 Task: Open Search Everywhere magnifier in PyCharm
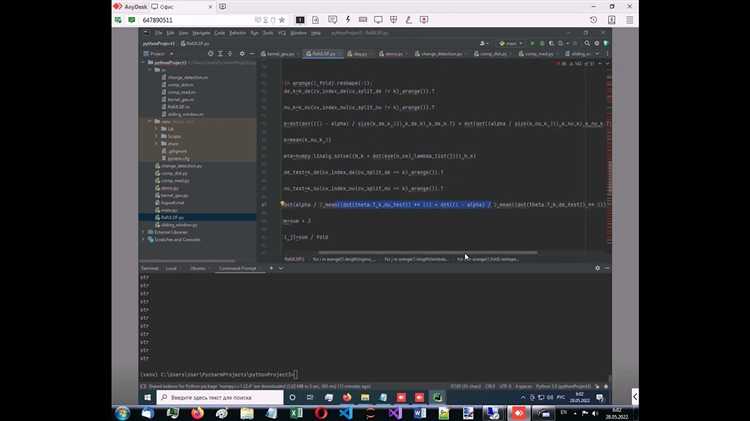click(x=587, y=44)
